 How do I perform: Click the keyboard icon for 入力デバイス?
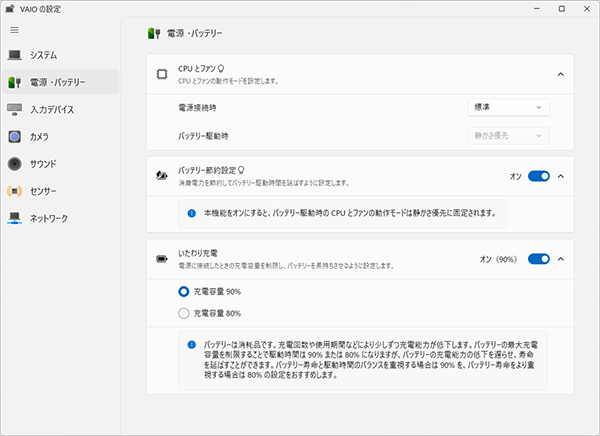[15, 109]
